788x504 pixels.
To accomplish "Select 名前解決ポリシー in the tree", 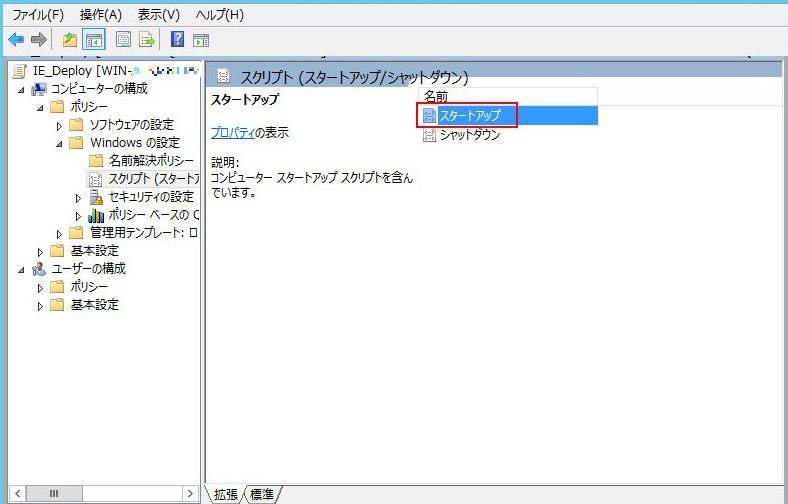I will pyautogui.click(x=150, y=161).
